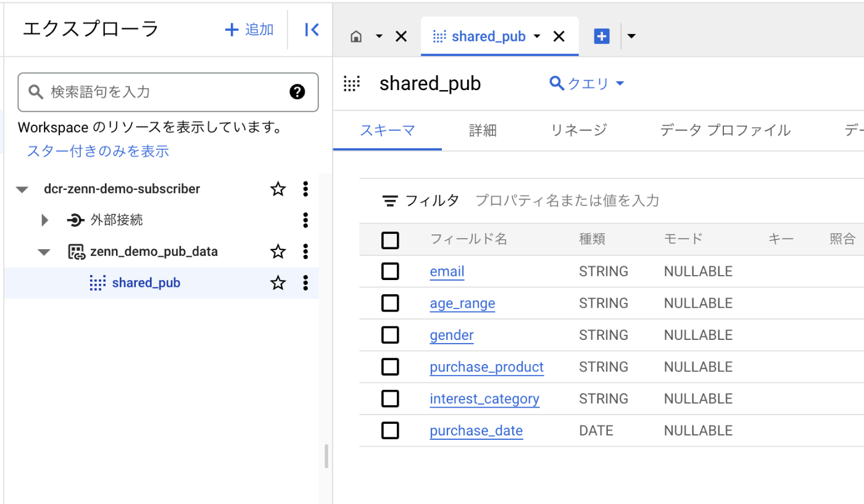
Task: Click the search box 検索語句を入力
Action: coord(168,93)
